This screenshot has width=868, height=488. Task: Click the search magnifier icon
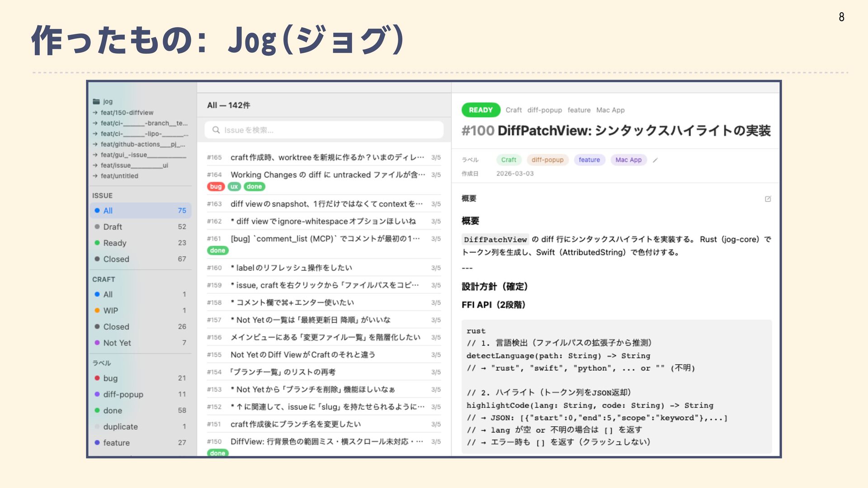tap(216, 130)
